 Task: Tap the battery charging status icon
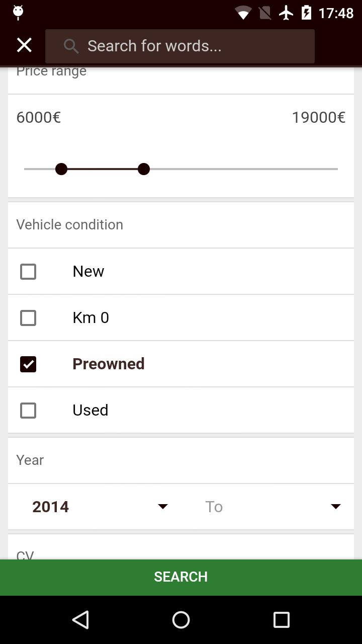pos(306,13)
